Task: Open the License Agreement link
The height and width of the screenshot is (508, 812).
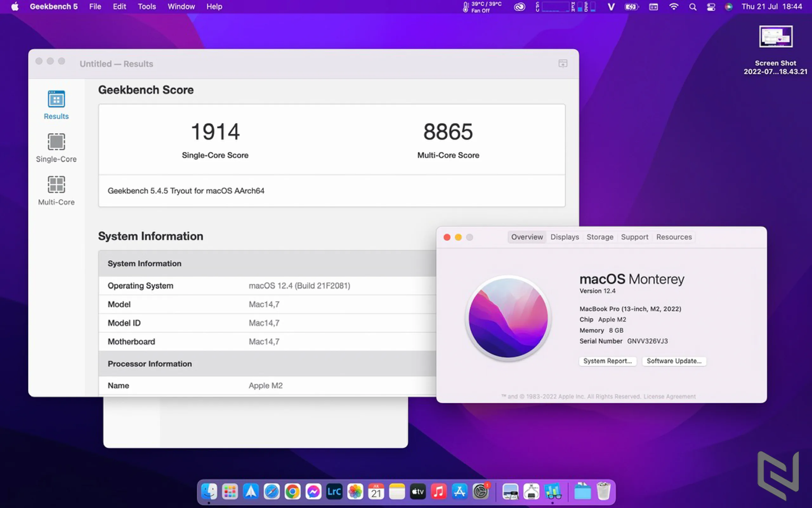Action: pos(669,396)
